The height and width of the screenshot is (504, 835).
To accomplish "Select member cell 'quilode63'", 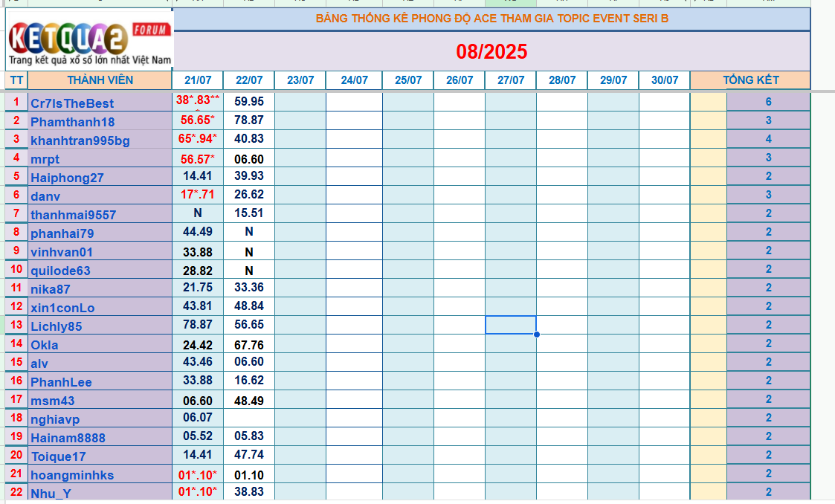I will pos(100,270).
